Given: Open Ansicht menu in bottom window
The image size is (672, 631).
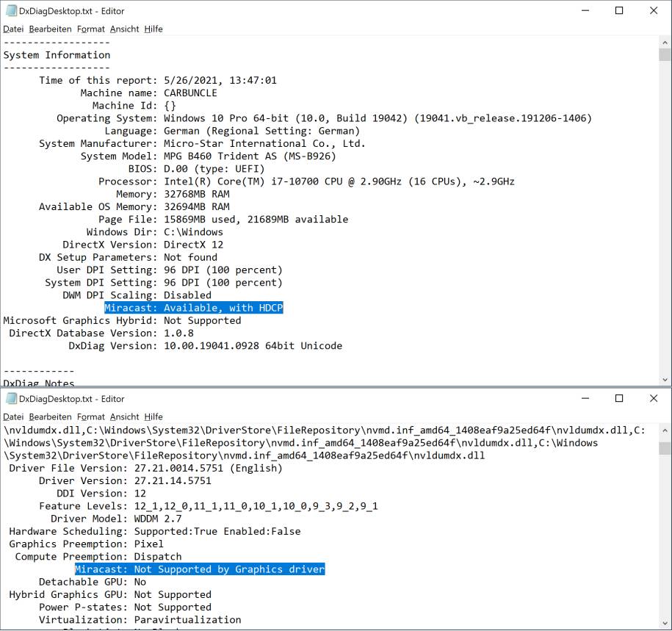Looking at the screenshot, I should (x=124, y=417).
